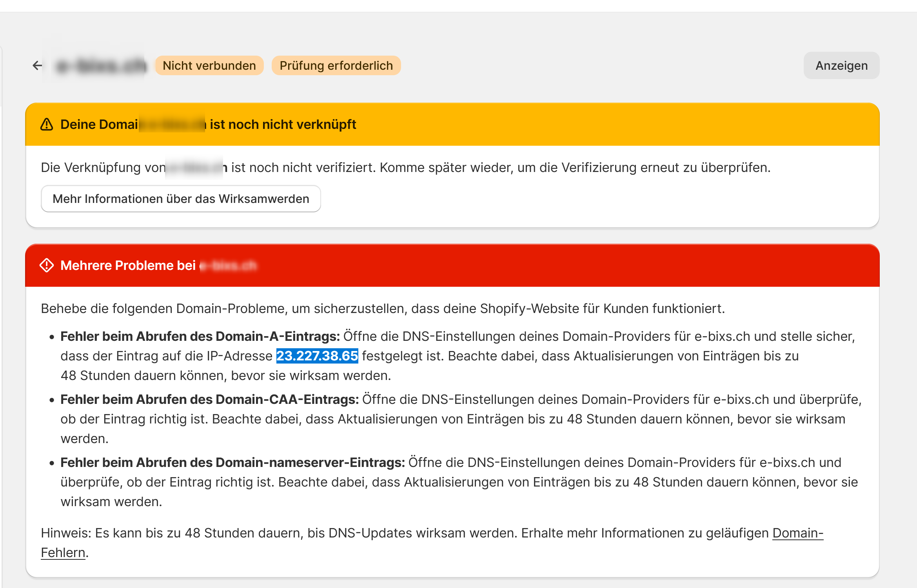Click the red diamond alert icon
917x588 pixels.
pos(47,265)
